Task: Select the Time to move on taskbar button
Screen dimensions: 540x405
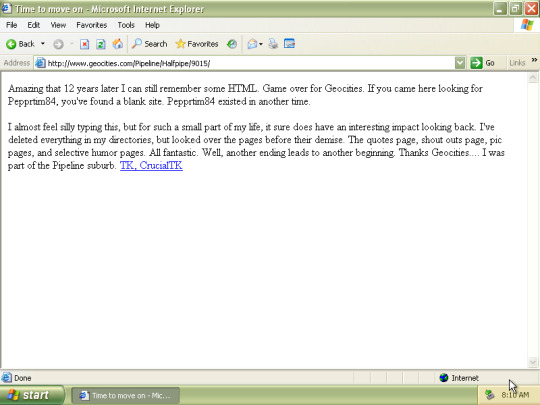Action: pos(126,395)
